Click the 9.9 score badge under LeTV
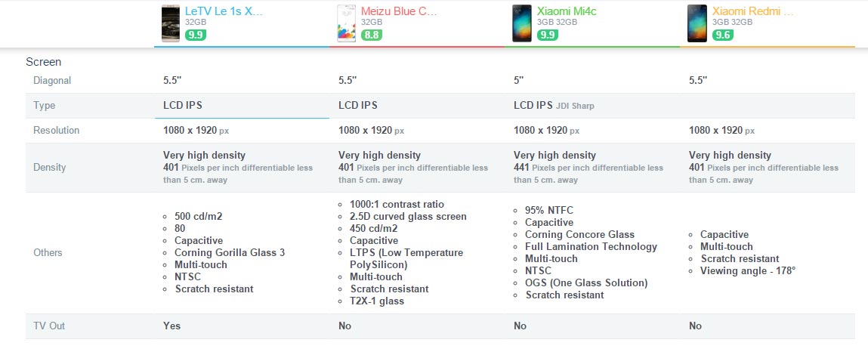Screen dimensions: 868x355 [196, 35]
